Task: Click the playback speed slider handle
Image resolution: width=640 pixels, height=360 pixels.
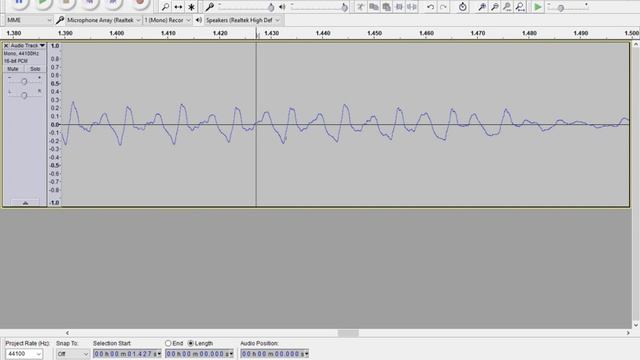Action: 561,8
